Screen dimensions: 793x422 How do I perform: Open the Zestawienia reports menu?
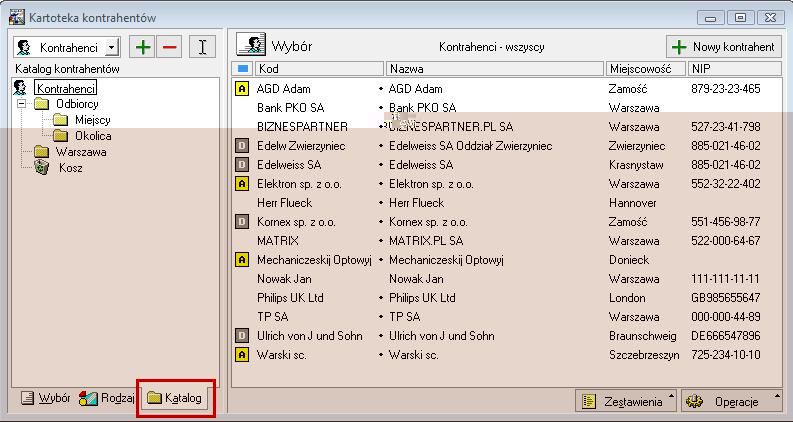[626, 402]
